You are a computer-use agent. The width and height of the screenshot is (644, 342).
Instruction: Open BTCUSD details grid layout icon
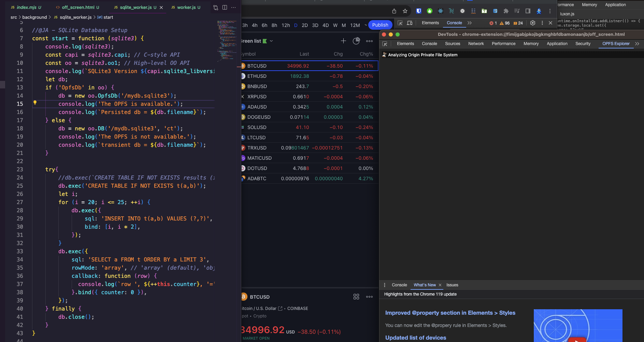click(x=356, y=297)
